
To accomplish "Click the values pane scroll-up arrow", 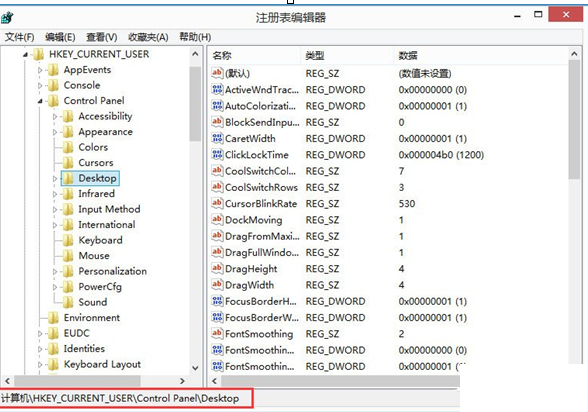I will (x=574, y=54).
